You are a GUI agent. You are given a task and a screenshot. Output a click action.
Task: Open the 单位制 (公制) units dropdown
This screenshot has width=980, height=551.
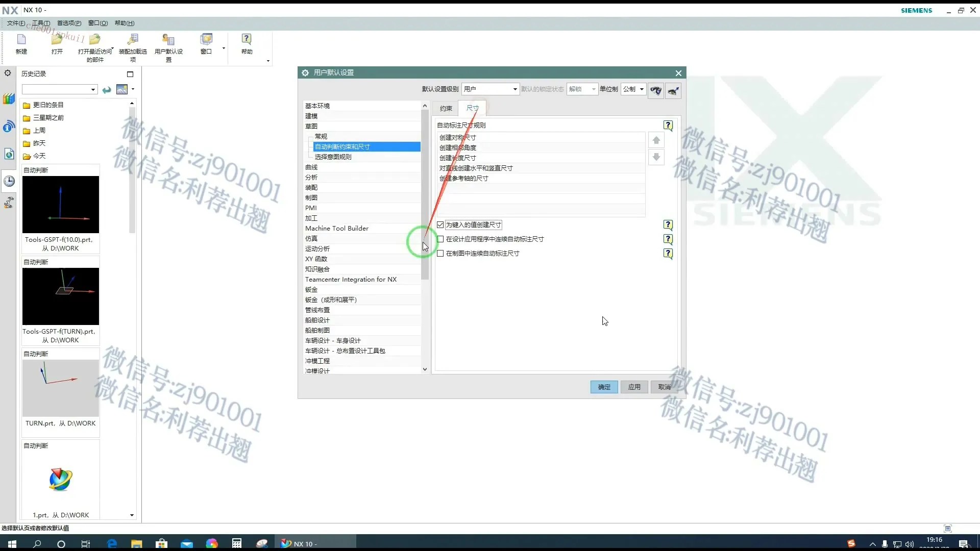[x=641, y=89]
